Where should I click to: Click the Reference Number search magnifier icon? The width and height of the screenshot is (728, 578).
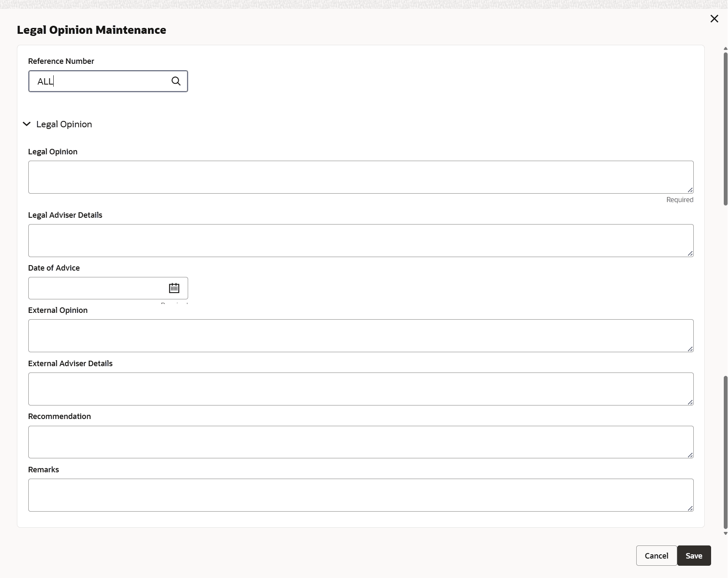tap(176, 81)
